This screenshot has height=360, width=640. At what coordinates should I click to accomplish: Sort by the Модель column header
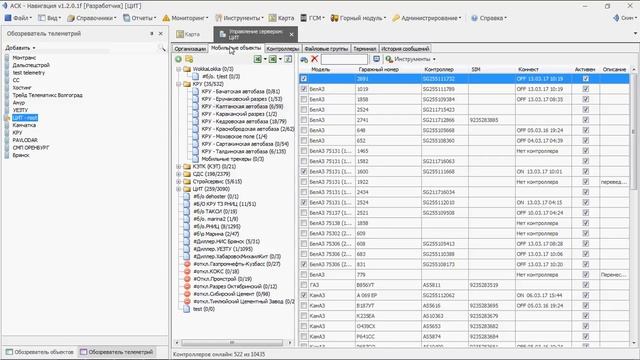tap(332, 69)
